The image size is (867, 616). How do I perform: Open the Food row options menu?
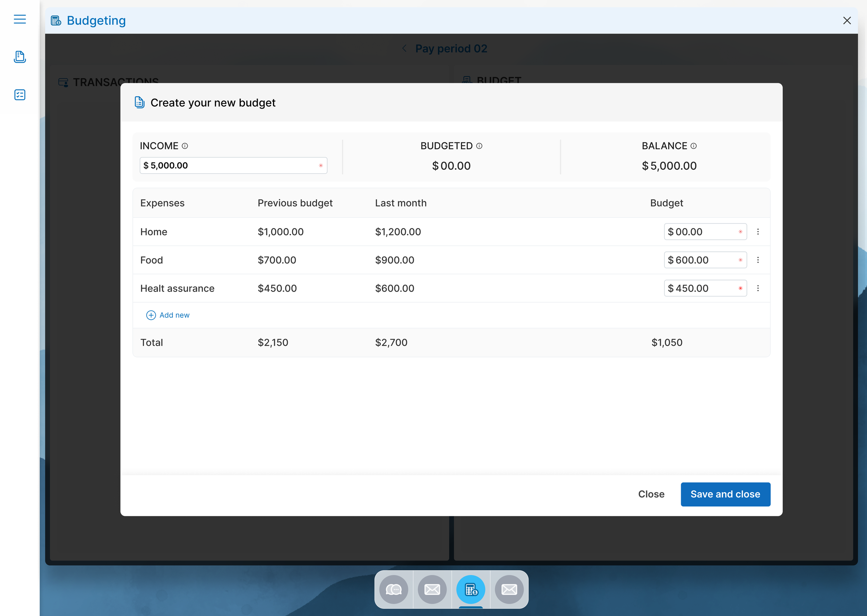click(758, 260)
